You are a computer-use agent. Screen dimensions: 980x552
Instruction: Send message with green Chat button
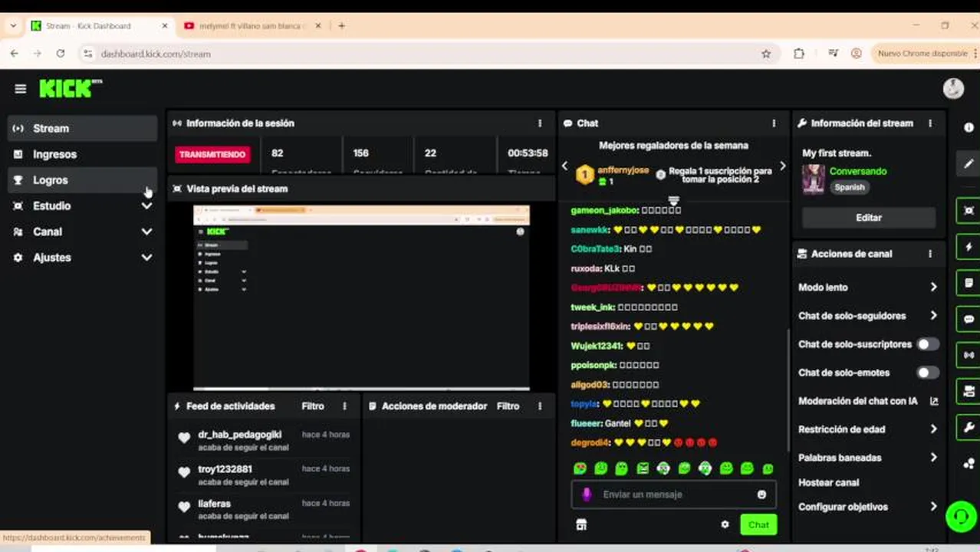[758, 524]
